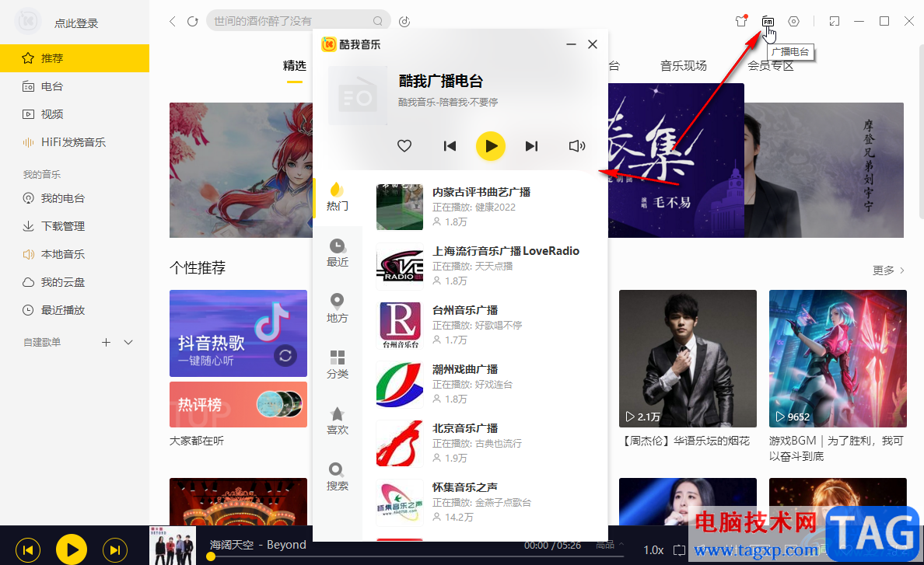Open the broadcast radio FM icon in title bar

pyautogui.click(x=767, y=21)
